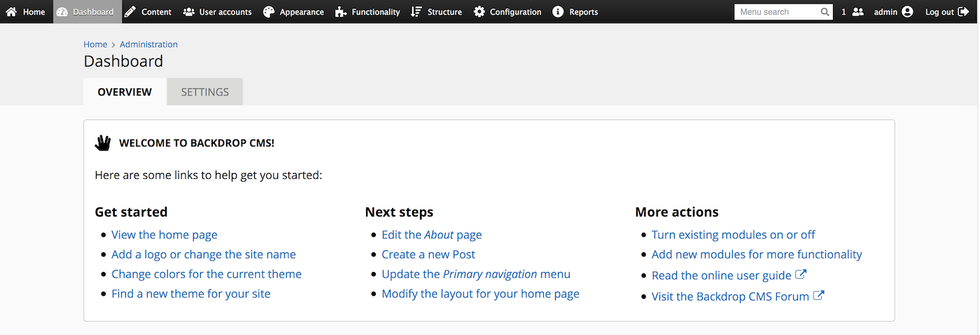980x335 pixels.
Task: Click the admin user avatar icon
Action: tap(907, 12)
